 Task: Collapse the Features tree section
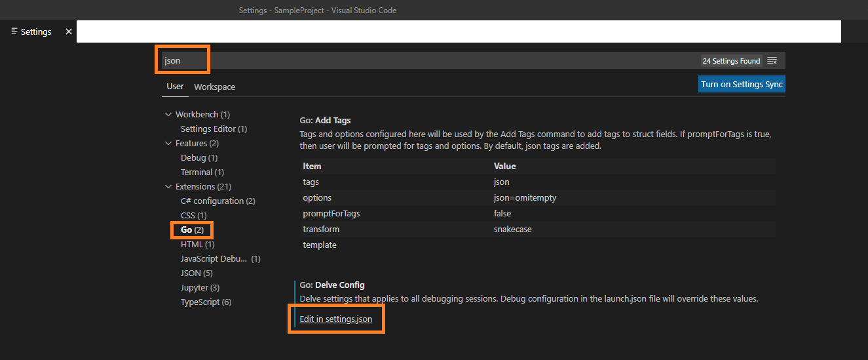click(168, 144)
